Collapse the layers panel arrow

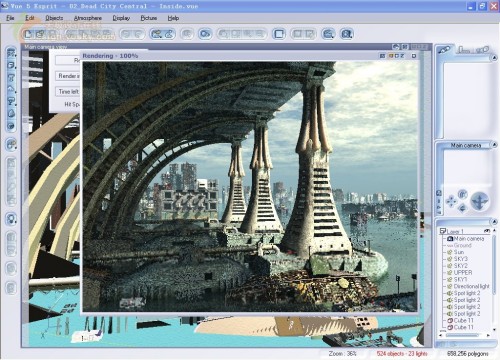pos(494,222)
